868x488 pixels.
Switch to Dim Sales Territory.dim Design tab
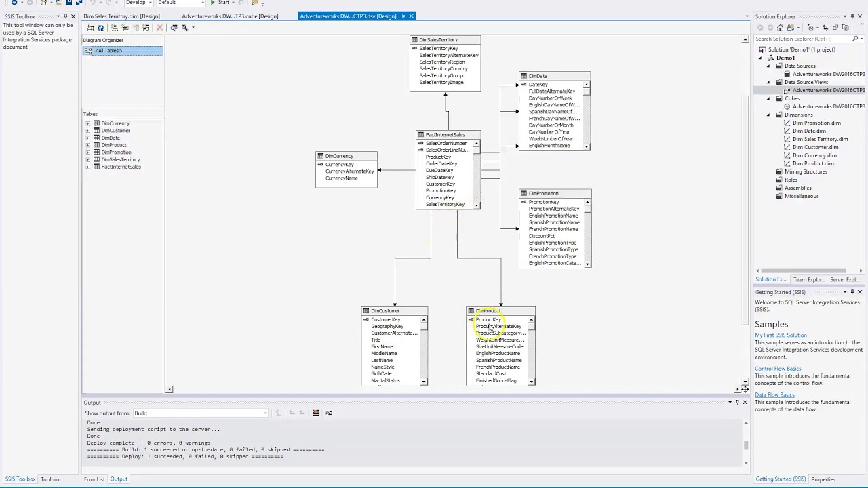pos(122,16)
